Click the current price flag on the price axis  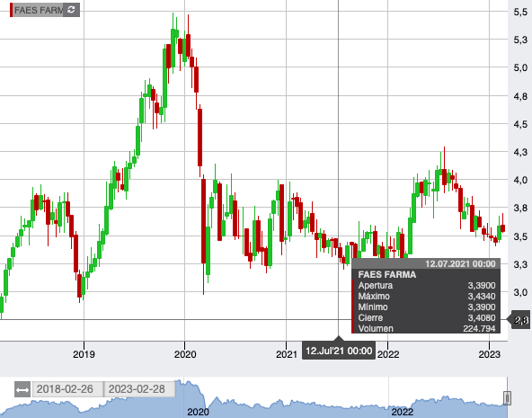point(520,320)
